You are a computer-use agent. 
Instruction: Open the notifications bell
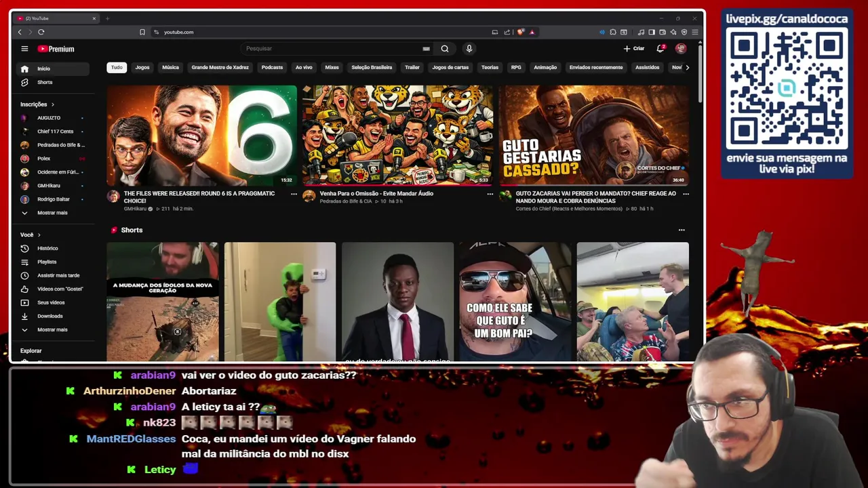(660, 48)
